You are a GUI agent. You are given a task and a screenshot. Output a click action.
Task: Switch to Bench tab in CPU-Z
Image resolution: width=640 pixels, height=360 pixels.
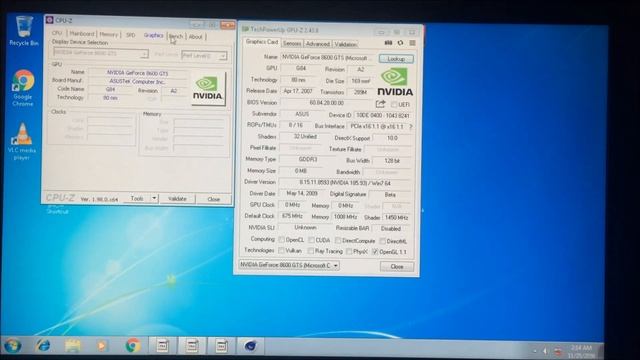click(176, 36)
